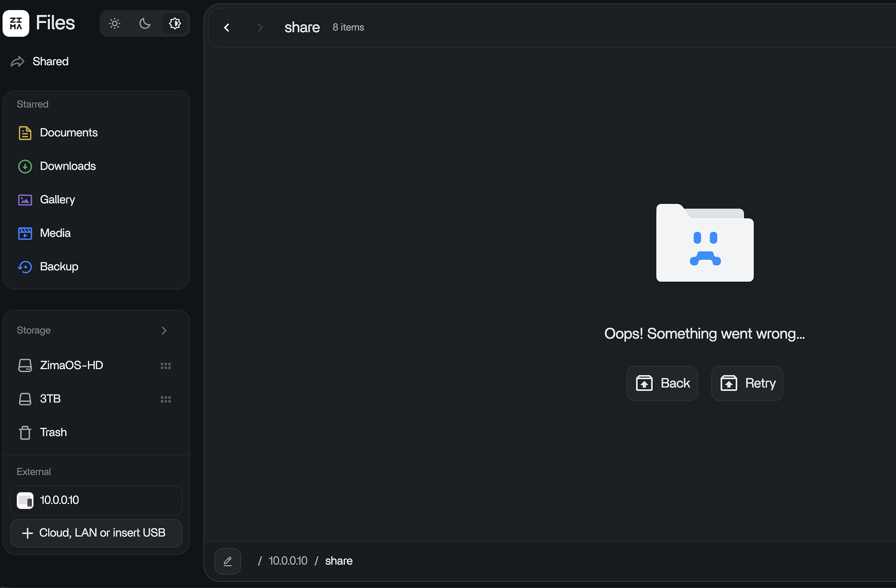Switch to dark theme moon icon
Image resolution: width=896 pixels, height=588 pixels.
(145, 23)
